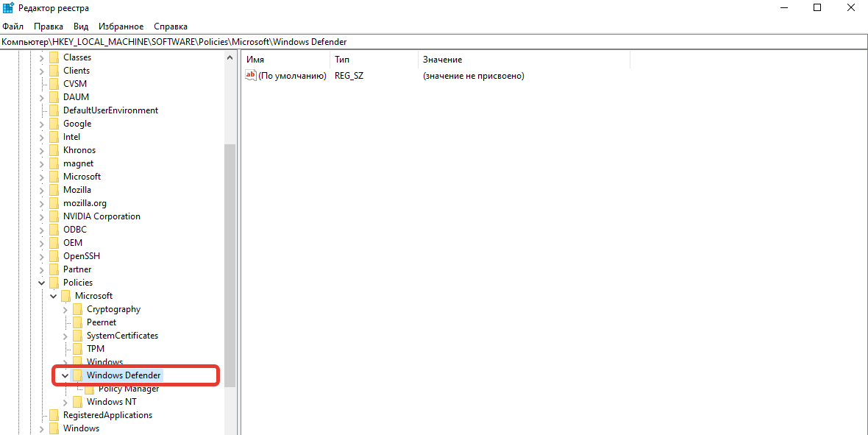Select the RegisteredApplications key
868x435 pixels.
[x=107, y=415]
